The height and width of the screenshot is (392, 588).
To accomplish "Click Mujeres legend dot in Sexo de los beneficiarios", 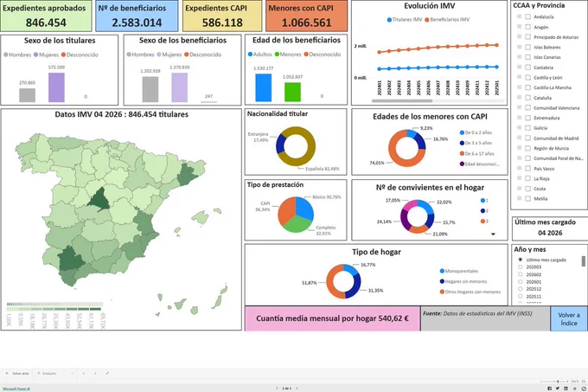I will point(159,55).
